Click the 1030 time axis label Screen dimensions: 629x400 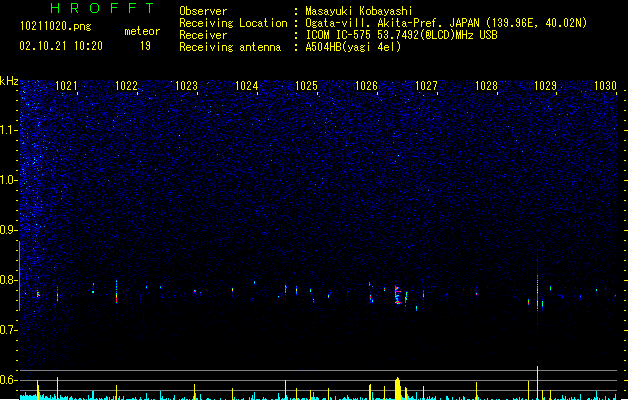pos(605,86)
